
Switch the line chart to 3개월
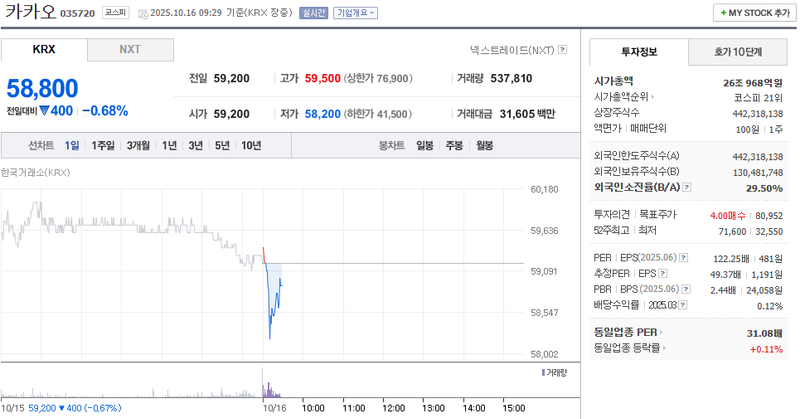click(x=139, y=145)
